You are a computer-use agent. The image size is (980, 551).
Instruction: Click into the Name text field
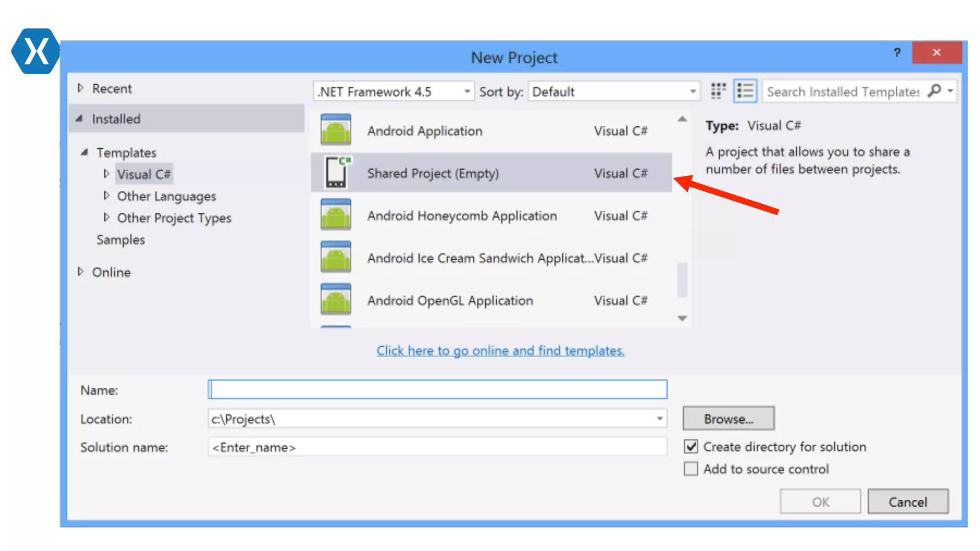[437, 390]
